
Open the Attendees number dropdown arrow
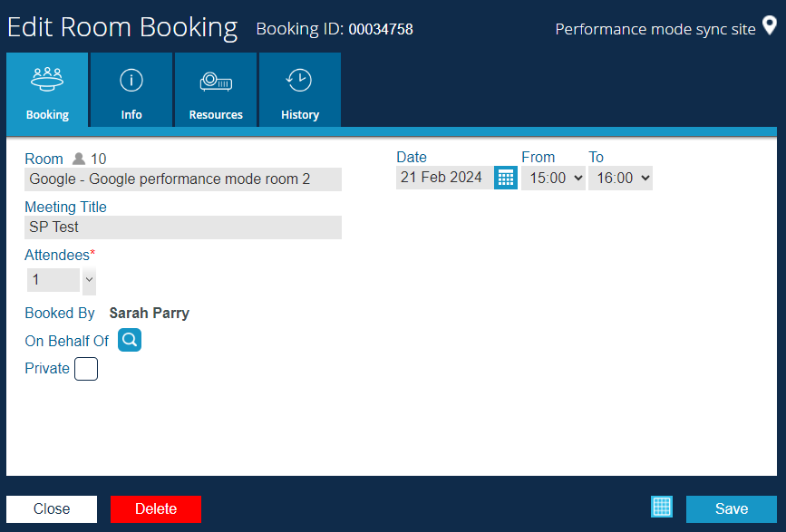click(x=89, y=279)
